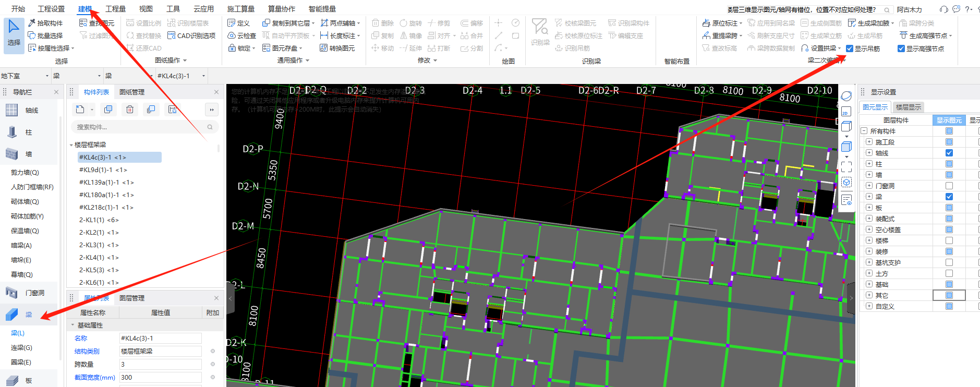Uncheck 梁 display checkbox in 显示图元 column
The width and height of the screenshot is (980, 387).
click(x=949, y=197)
